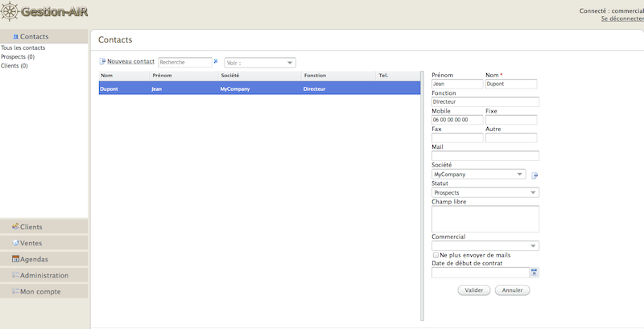Click the Valider button
The width and height of the screenshot is (644, 329).
(x=473, y=290)
